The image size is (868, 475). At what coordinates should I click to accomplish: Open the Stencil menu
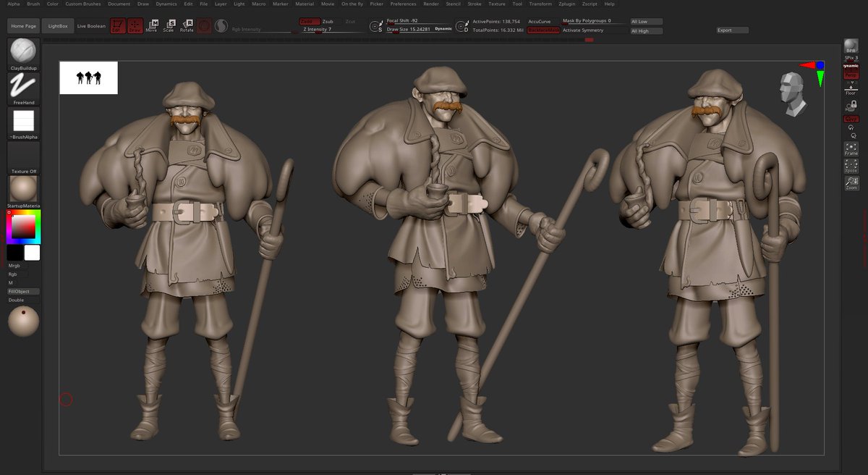point(453,4)
